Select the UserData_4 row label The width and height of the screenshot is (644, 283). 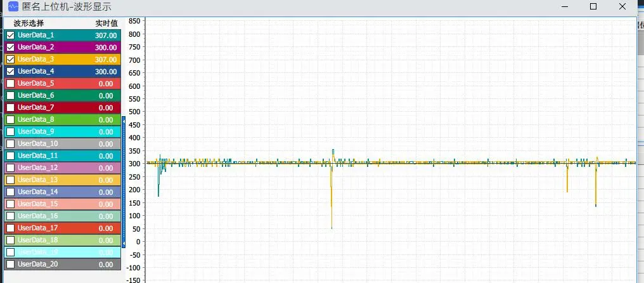pos(36,71)
